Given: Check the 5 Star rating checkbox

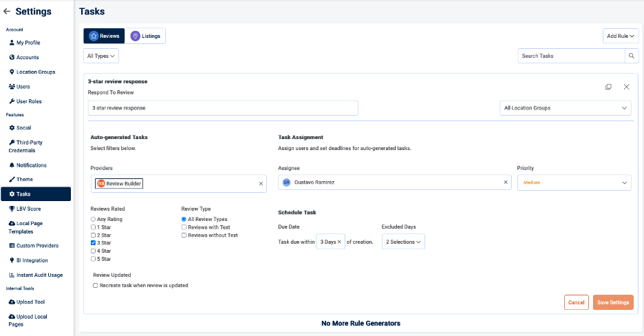Looking at the screenshot, I should point(94,259).
